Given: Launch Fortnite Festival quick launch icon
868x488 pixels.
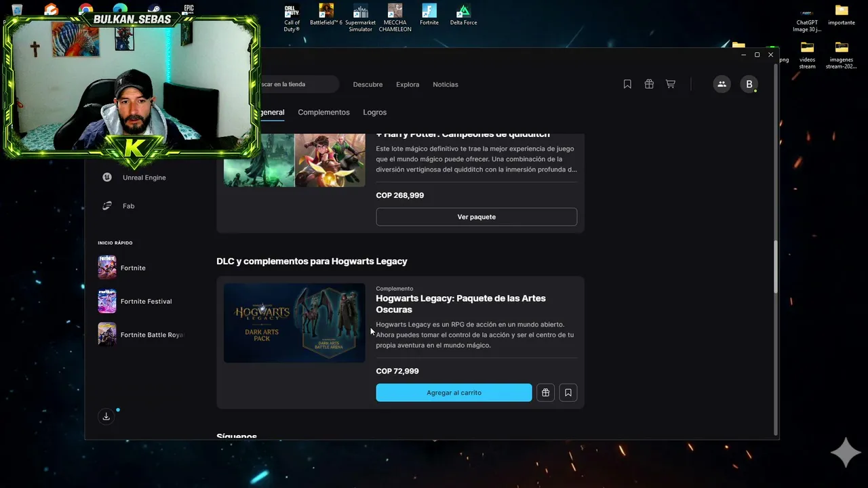Looking at the screenshot, I should pyautogui.click(x=107, y=301).
